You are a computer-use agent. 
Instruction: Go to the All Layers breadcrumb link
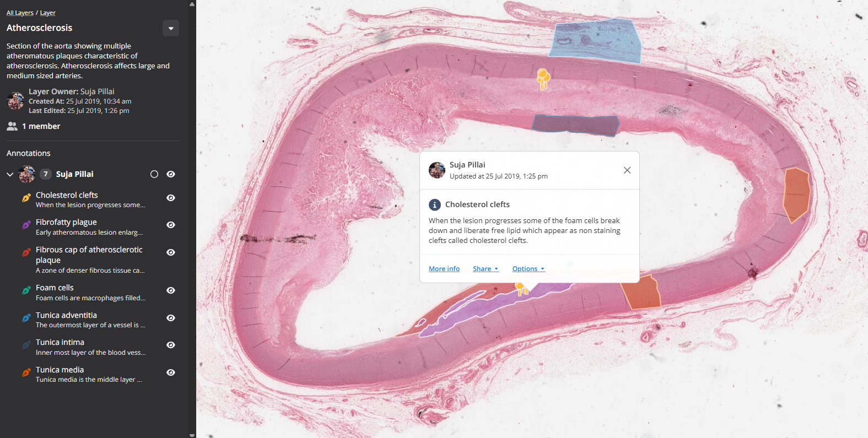click(x=20, y=13)
